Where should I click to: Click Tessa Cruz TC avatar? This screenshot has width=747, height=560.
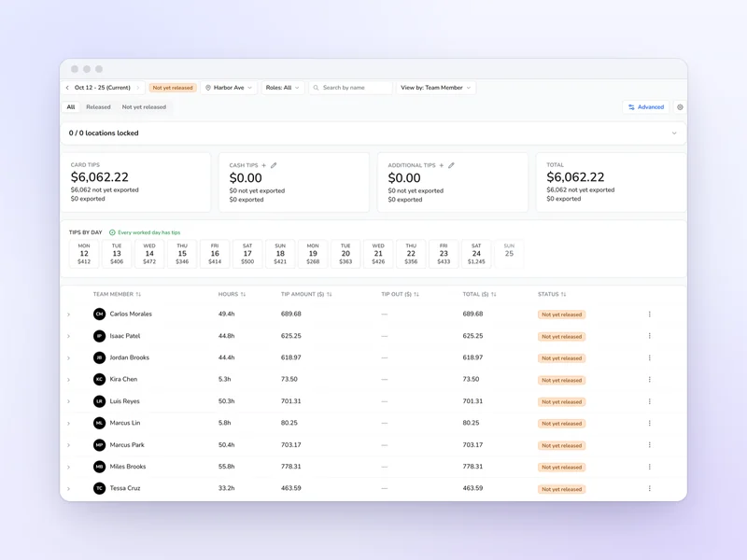(x=99, y=488)
